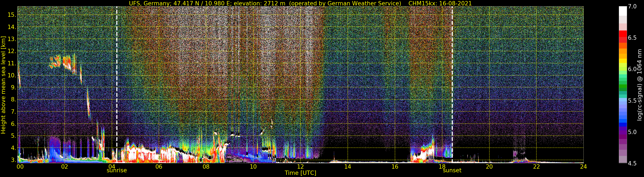Click height axis tick '7.'
This screenshot has width=644, height=177.
point(13,112)
